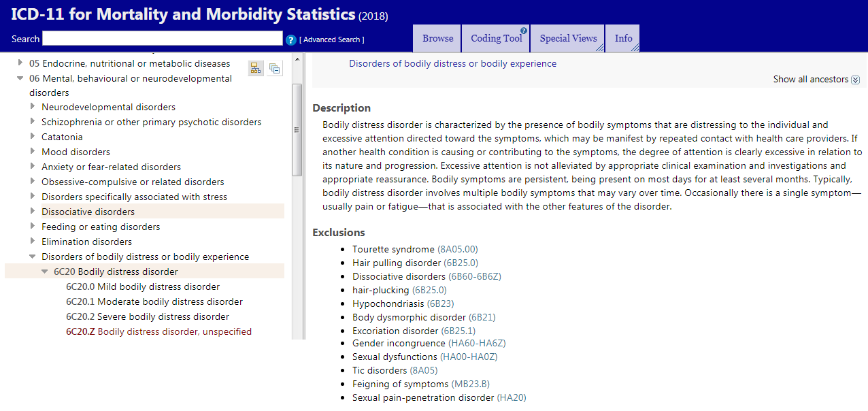The height and width of the screenshot is (411, 868).
Task: Select 6C20.Z Bodily distress disorder, unspecified
Action: [158, 331]
